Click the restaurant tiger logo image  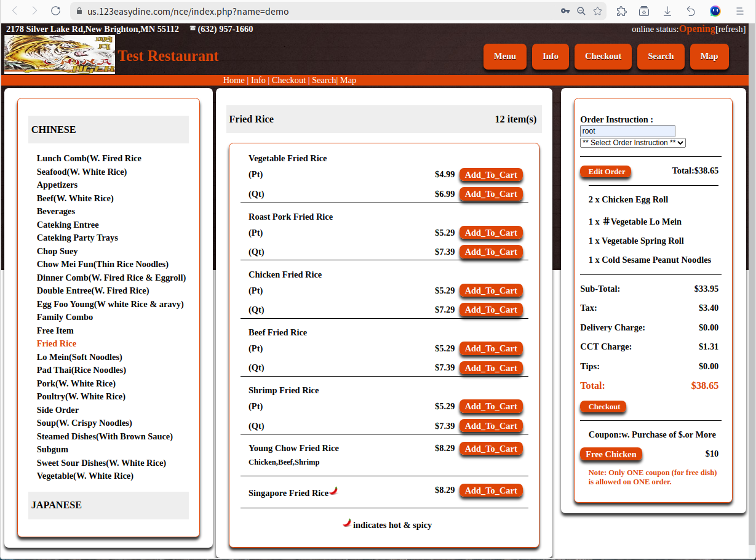tap(60, 55)
